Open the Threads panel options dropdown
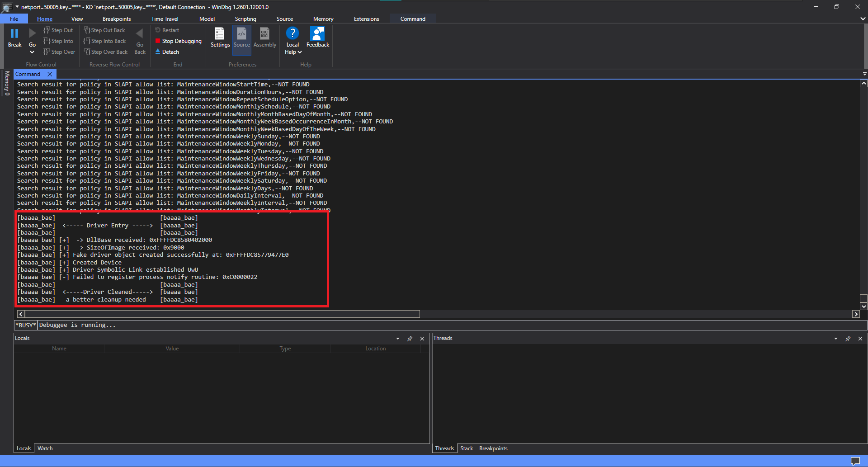Image resolution: width=868 pixels, height=467 pixels. [835, 339]
